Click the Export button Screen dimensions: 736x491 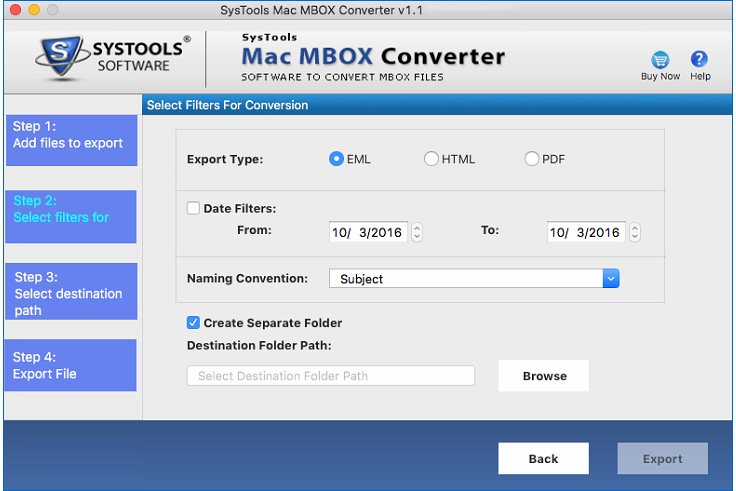pos(662,459)
